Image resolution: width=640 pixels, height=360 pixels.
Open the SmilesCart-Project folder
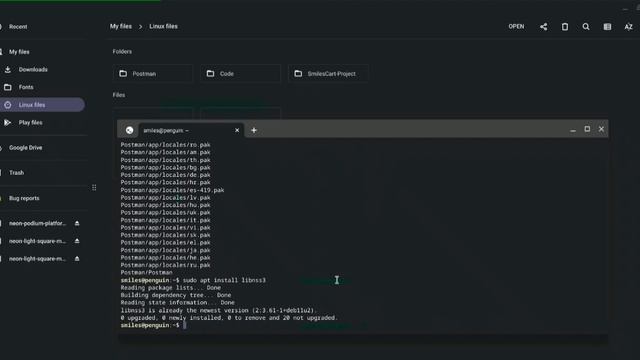[328, 73]
